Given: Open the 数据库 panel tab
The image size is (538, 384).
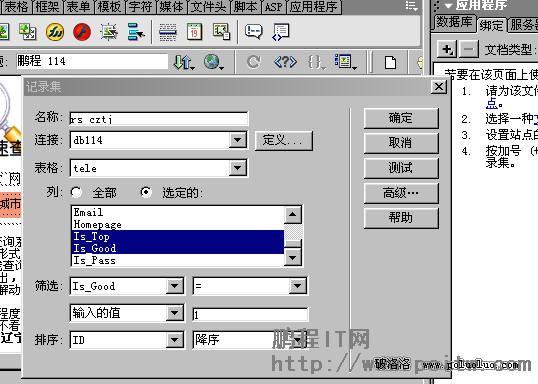Looking at the screenshot, I should [454, 23].
